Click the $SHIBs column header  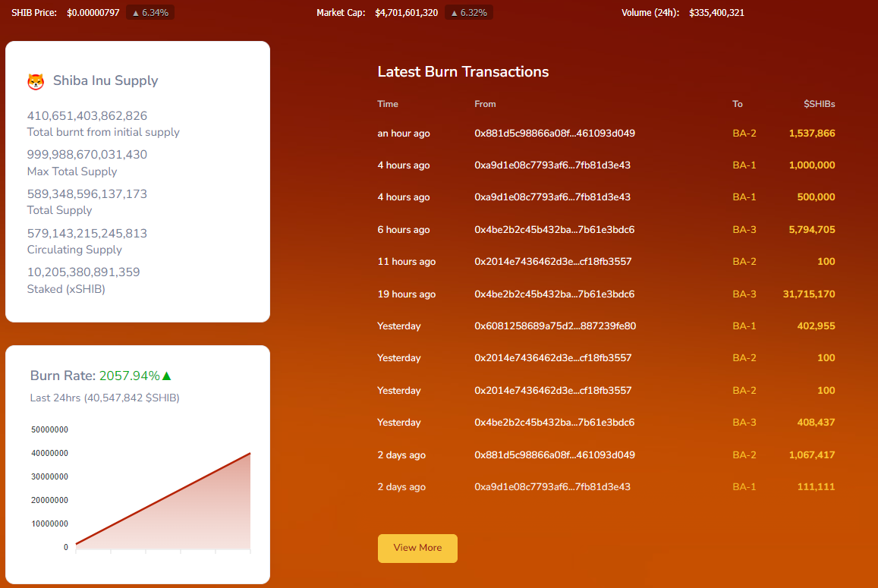(820, 104)
